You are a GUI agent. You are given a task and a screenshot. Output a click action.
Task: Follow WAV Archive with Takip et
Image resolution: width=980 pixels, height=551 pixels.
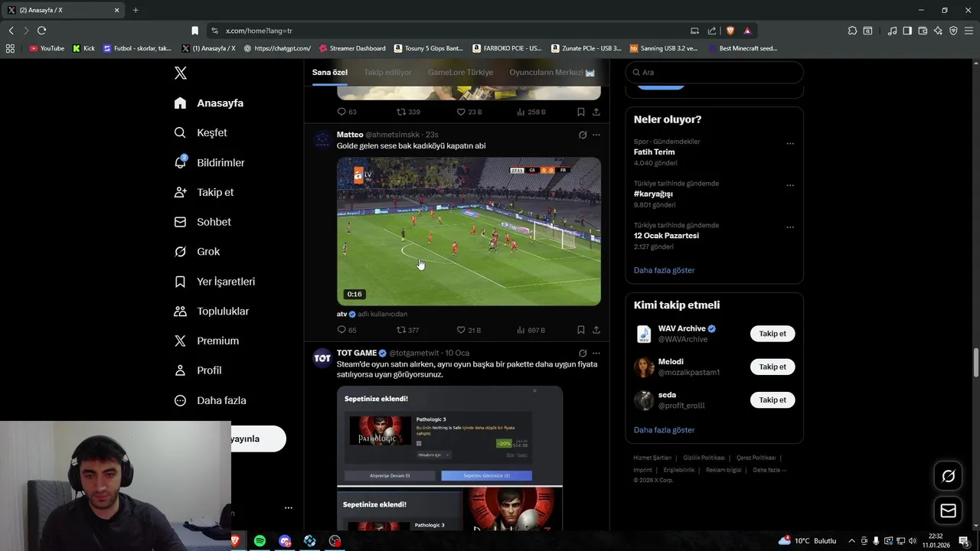(773, 334)
